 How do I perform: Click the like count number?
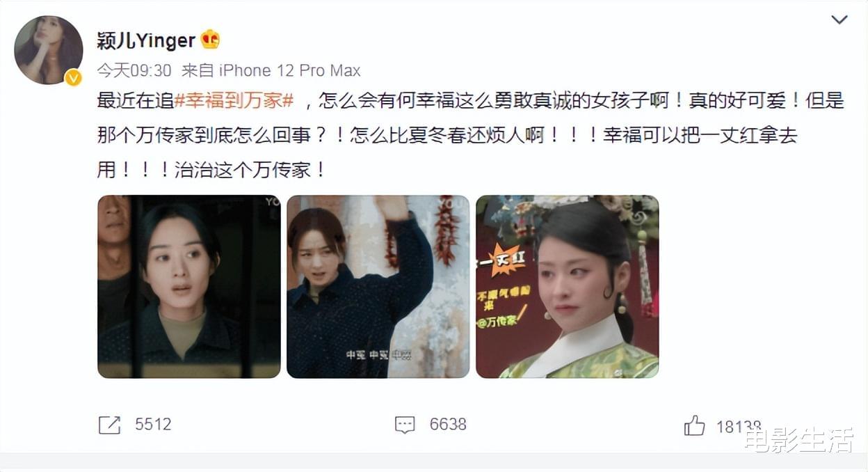coord(739,426)
